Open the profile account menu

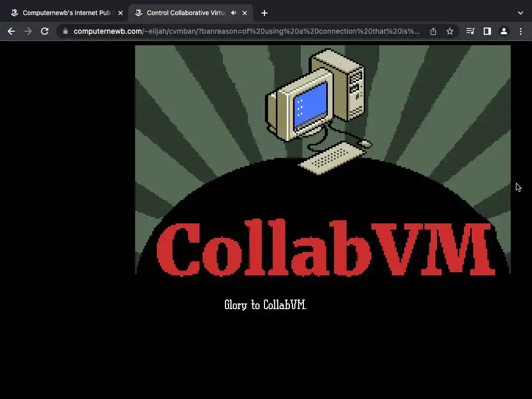504,31
